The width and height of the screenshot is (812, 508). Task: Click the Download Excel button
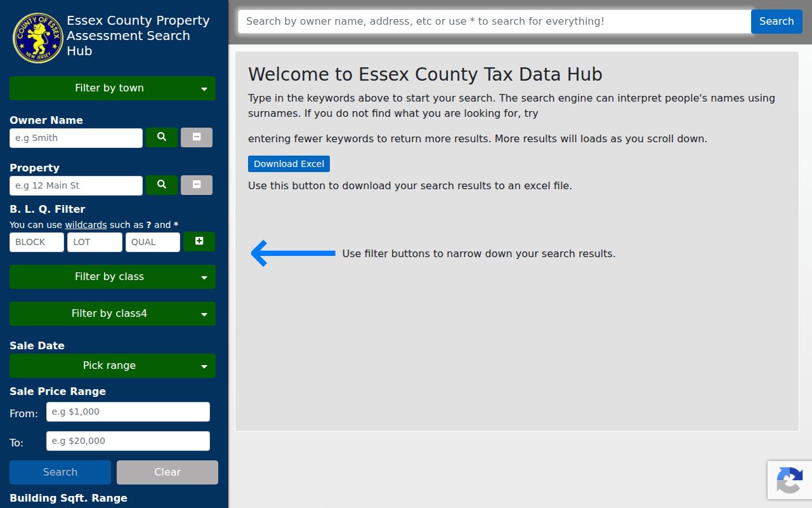pos(289,164)
